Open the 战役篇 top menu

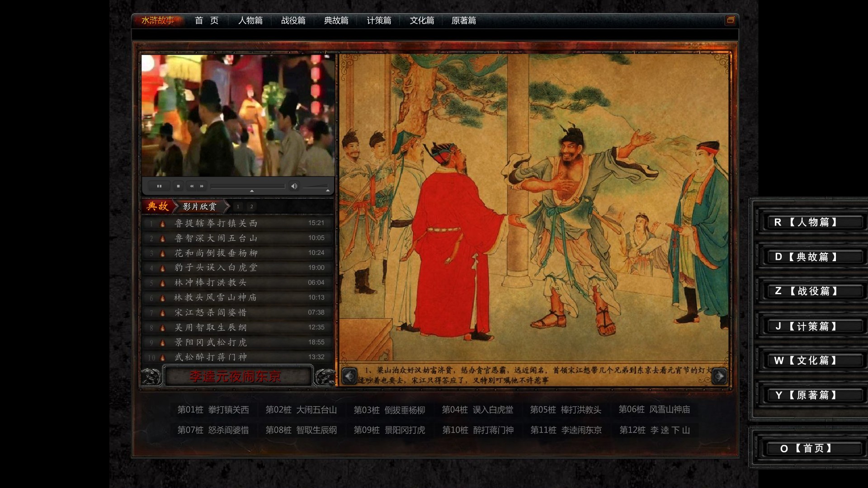point(293,20)
